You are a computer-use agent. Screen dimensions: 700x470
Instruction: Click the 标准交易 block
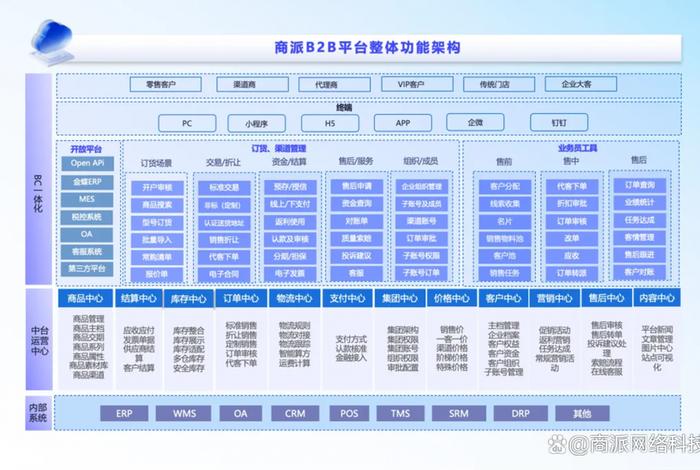pos(224,187)
